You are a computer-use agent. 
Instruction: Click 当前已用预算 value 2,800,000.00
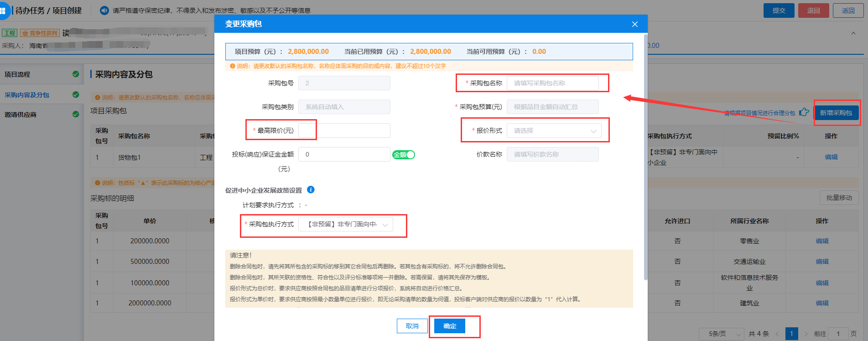431,52
